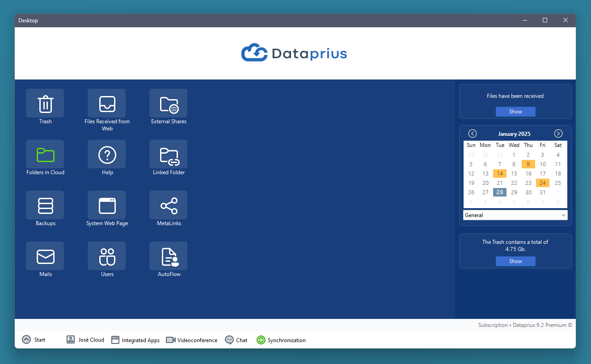
Task: Open the Mails envelope icon
Action: [45, 256]
